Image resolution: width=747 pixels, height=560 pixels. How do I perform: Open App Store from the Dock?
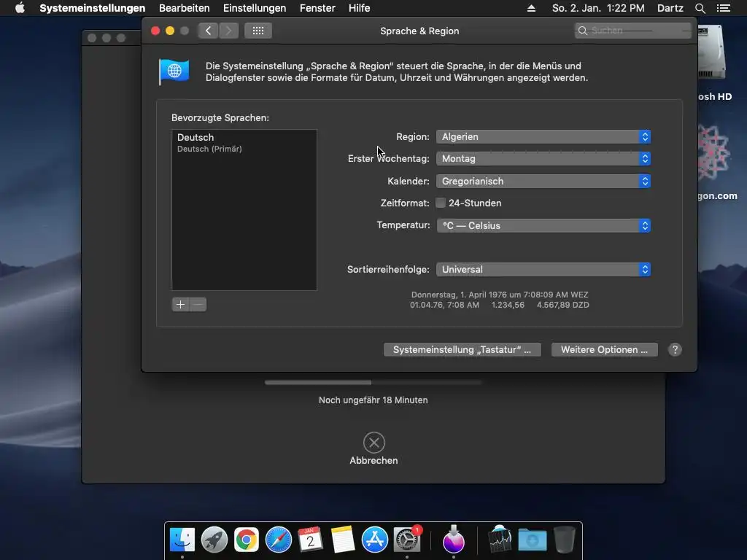(x=375, y=540)
